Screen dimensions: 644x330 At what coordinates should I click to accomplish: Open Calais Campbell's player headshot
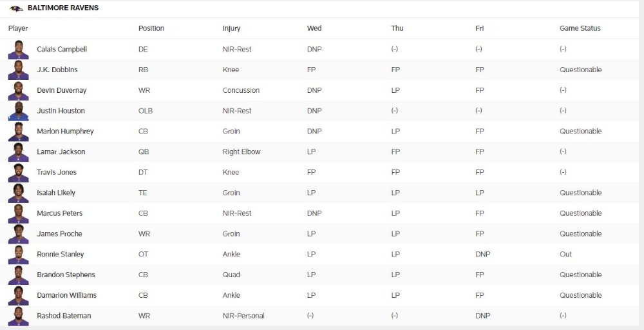coord(19,50)
